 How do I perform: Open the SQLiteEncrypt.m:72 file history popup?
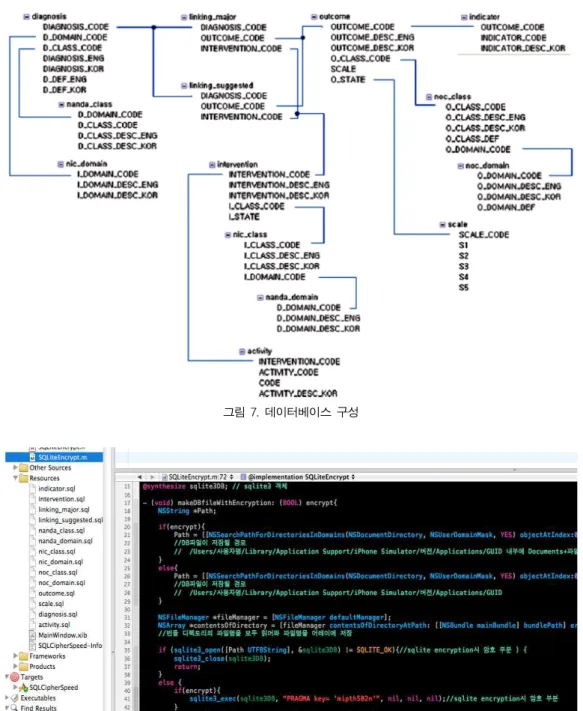click(x=198, y=477)
